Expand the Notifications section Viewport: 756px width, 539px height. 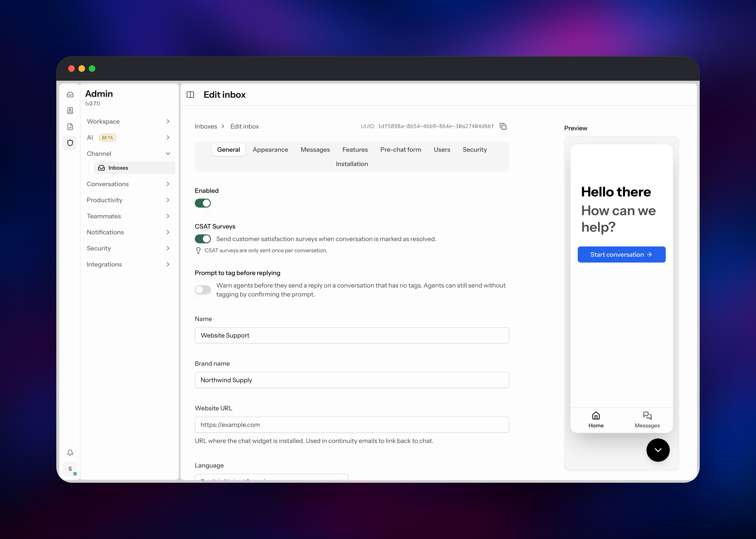[x=128, y=232]
